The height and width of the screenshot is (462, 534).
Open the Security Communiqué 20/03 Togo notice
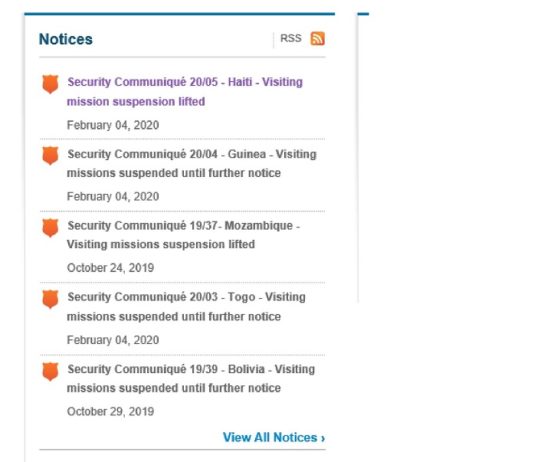[186, 306]
